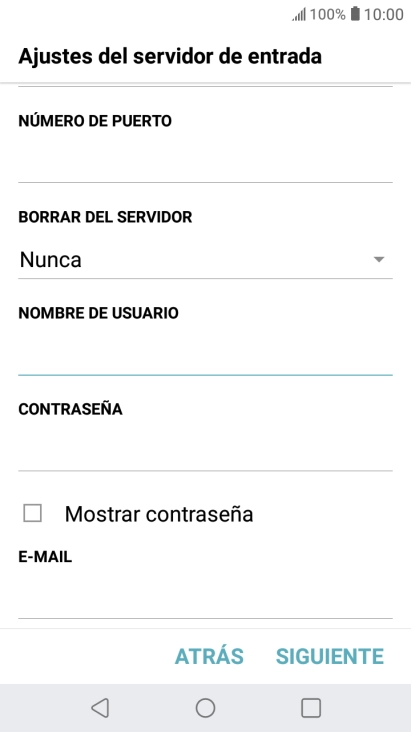Focus the E-mail input field
Screen dimensions: 411x732
click(206, 598)
